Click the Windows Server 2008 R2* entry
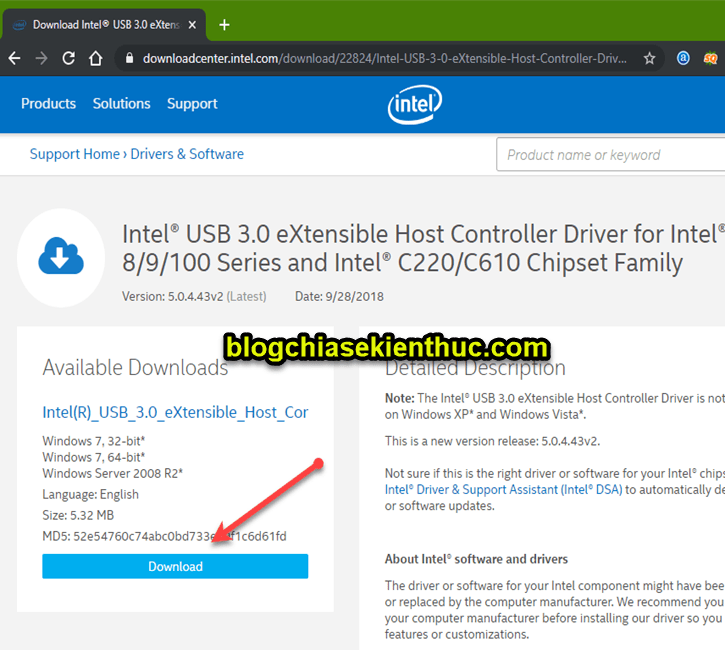This screenshot has height=650, width=725. [x=113, y=473]
